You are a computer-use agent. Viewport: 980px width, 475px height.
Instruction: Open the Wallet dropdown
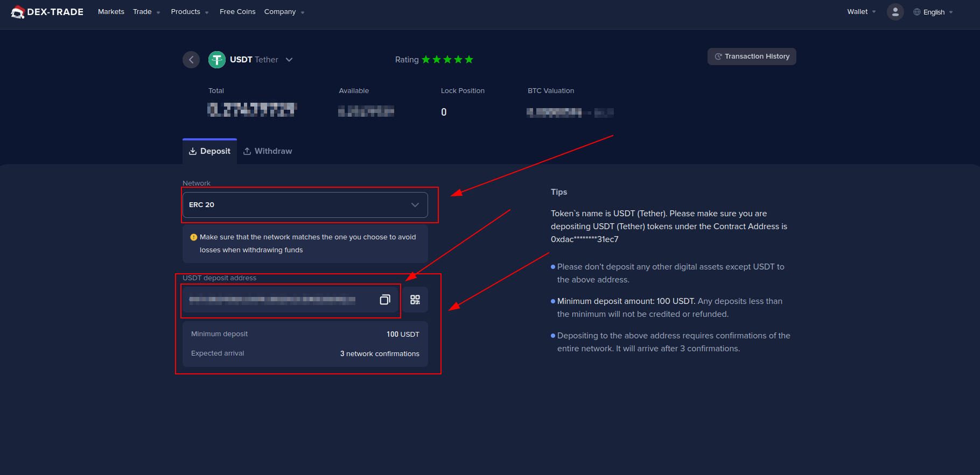tap(862, 12)
